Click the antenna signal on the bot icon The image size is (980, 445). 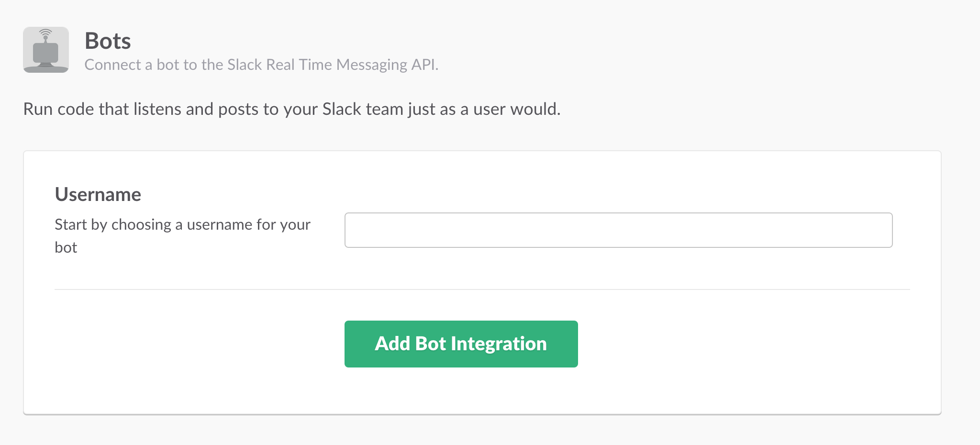click(x=45, y=33)
